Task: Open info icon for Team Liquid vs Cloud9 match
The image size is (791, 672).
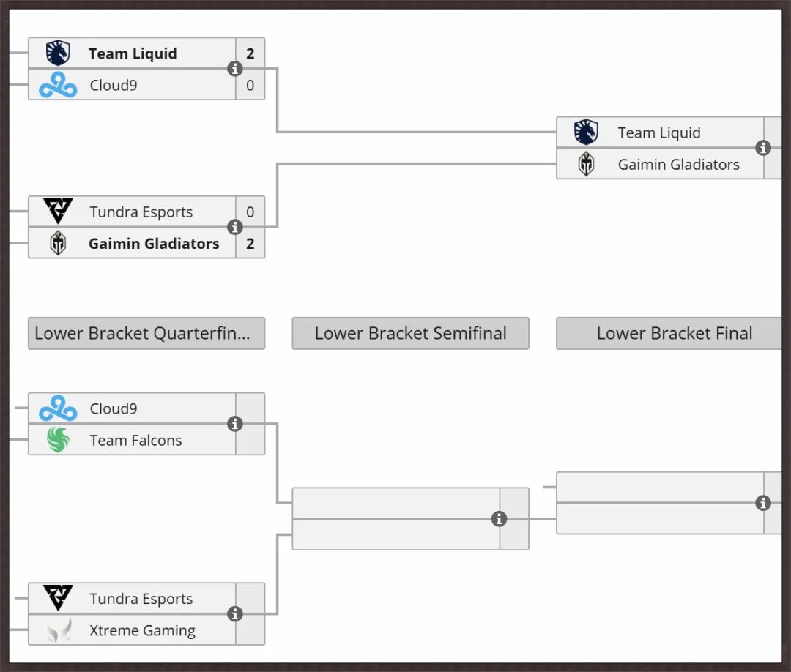Action: 234,69
